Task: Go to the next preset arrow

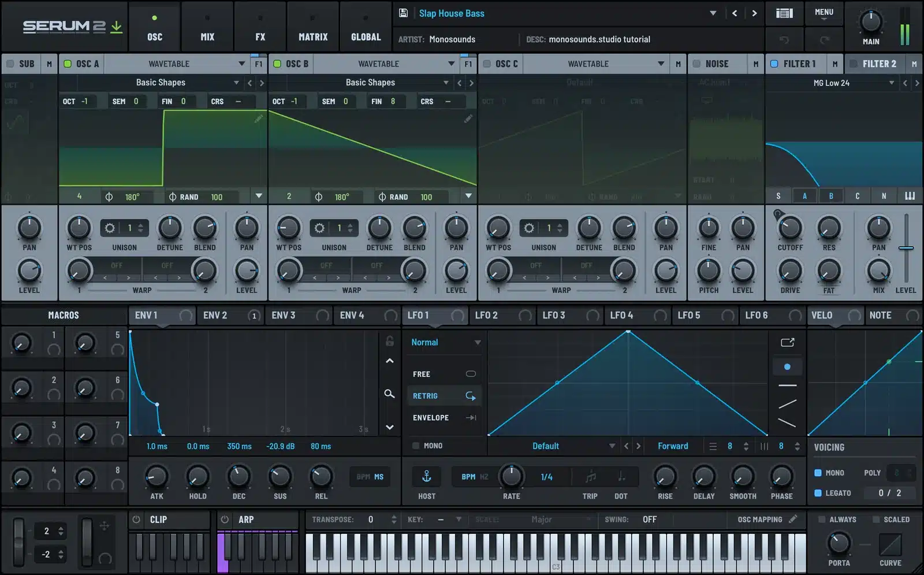Action: [754, 13]
